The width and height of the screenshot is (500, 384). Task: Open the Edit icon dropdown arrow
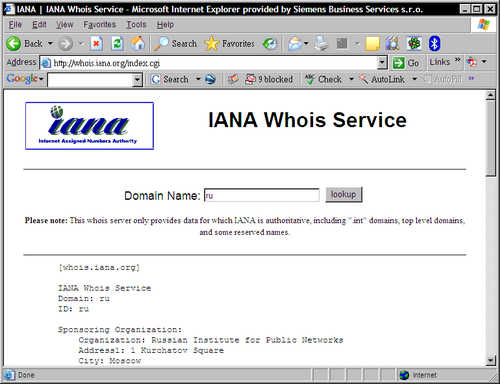[x=357, y=44]
